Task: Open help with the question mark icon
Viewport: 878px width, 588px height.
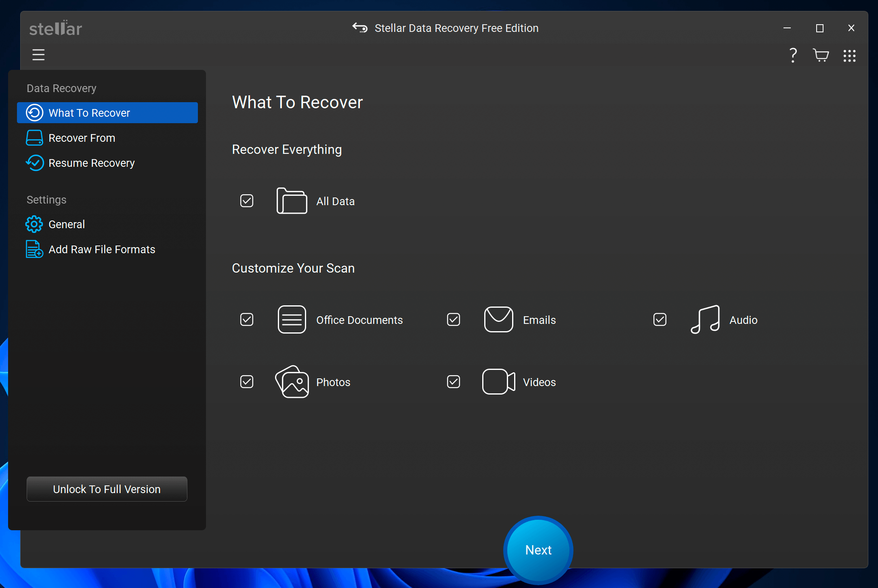Action: coord(793,55)
